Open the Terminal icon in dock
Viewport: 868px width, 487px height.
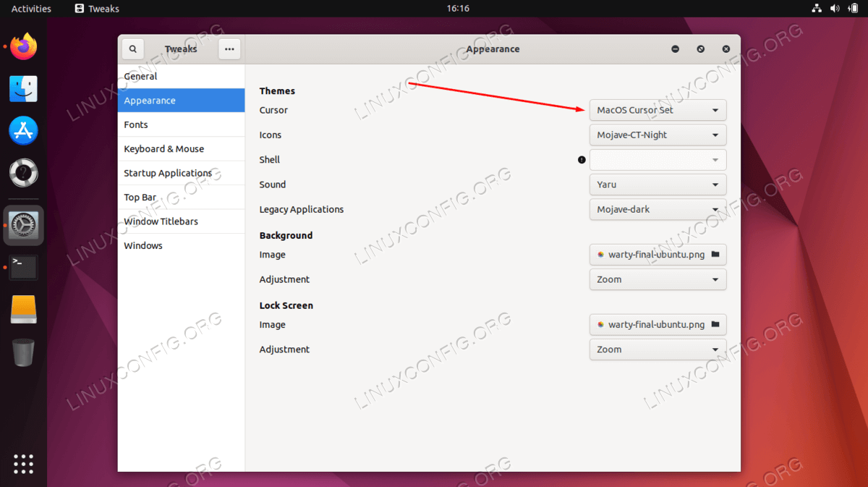click(x=24, y=267)
